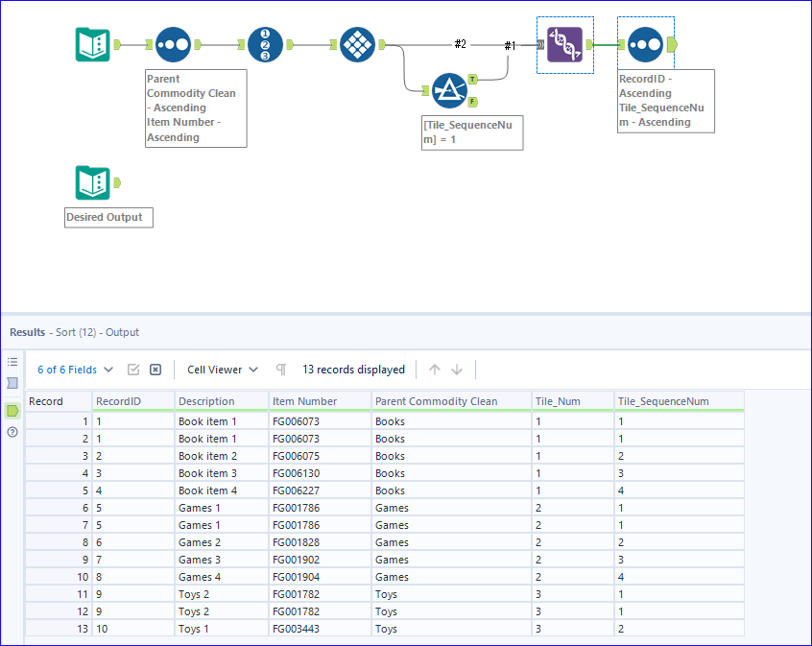Click the Item Number column header

coord(320,401)
